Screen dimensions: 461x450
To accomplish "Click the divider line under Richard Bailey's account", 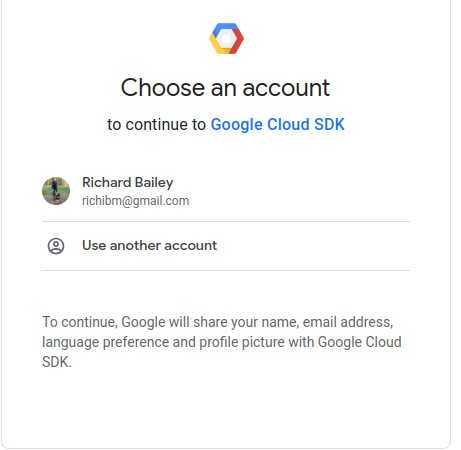I will pos(226,221).
